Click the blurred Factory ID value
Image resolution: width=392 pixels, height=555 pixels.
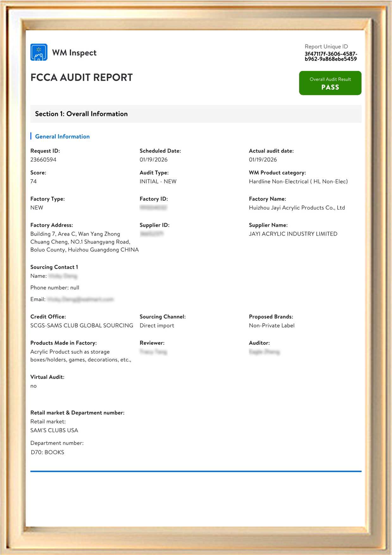click(x=153, y=208)
